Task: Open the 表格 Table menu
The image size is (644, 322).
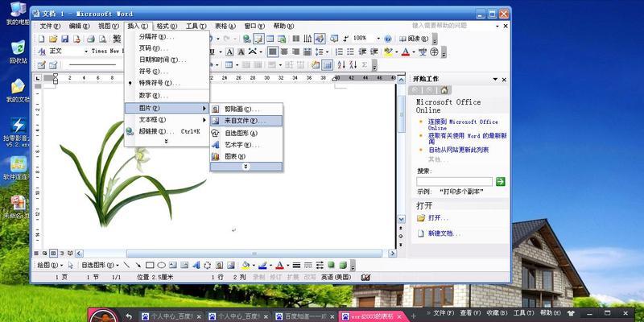Action: tap(225, 26)
